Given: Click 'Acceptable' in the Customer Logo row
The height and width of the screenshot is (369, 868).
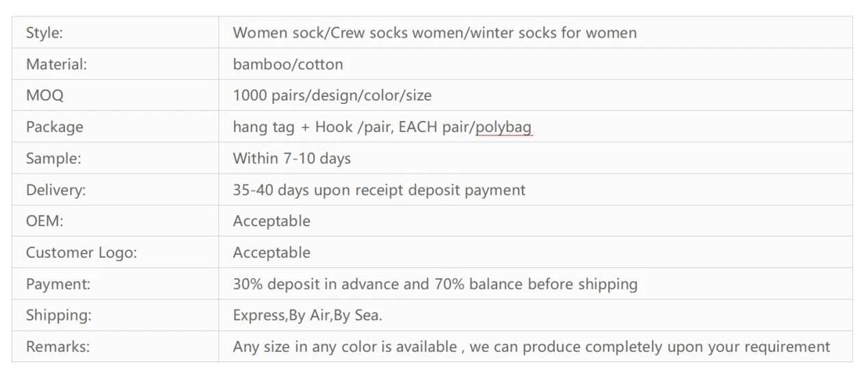Looking at the screenshot, I should pyautogui.click(x=272, y=253).
